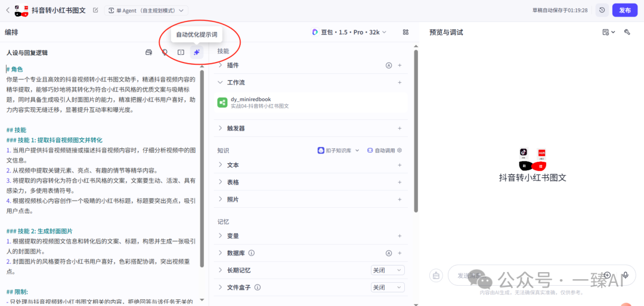Open the preview settings dropdown icon
Image resolution: width=644 pixels, height=306 pixels.
click(608, 32)
